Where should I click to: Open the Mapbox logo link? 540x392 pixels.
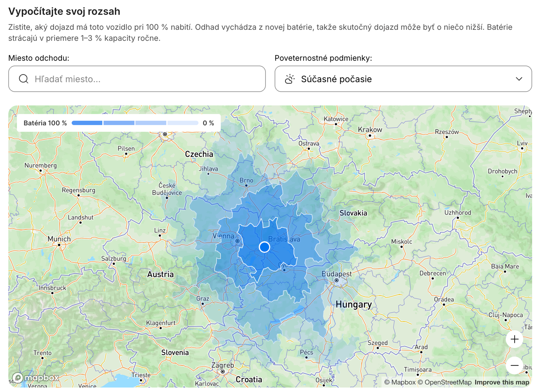click(35, 378)
